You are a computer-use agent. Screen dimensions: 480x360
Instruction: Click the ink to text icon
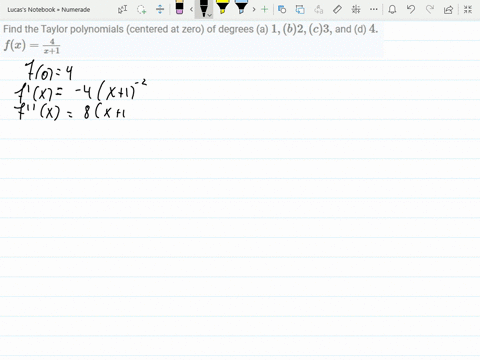[319, 9]
